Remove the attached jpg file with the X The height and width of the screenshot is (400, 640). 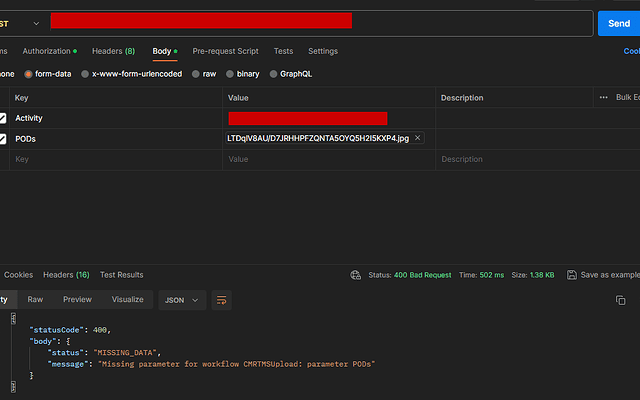[x=418, y=138]
